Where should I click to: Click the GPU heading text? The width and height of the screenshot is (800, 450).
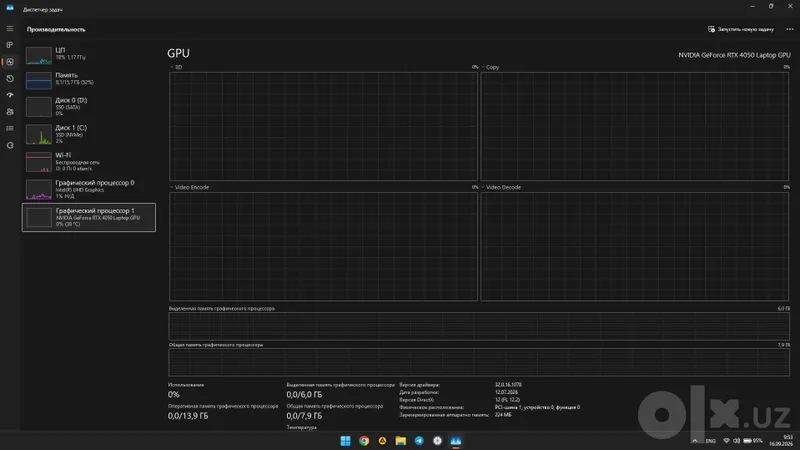178,53
